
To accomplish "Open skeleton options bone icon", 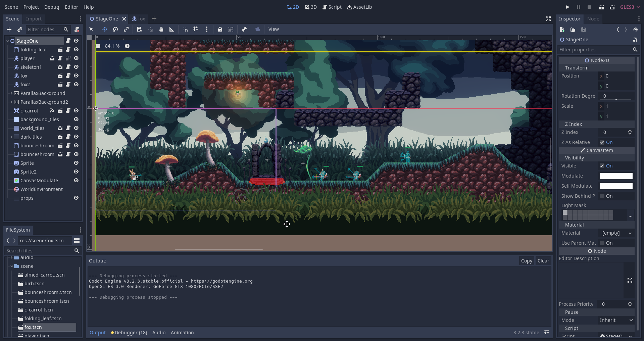I will click(x=244, y=30).
